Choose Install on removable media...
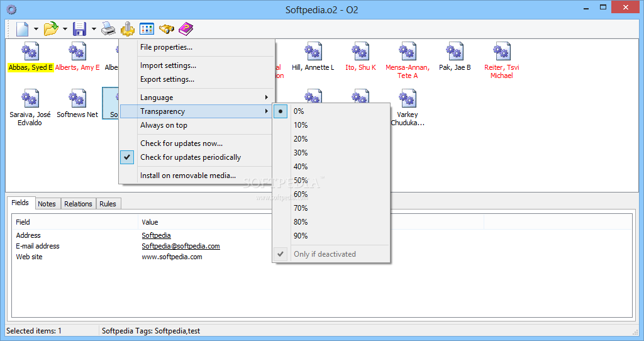Image resolution: width=644 pixels, height=341 pixels. click(197, 176)
